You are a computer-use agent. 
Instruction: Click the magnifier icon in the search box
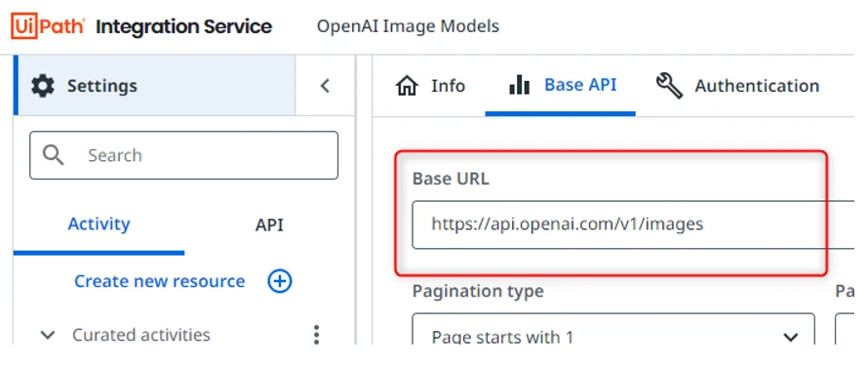pyautogui.click(x=53, y=155)
